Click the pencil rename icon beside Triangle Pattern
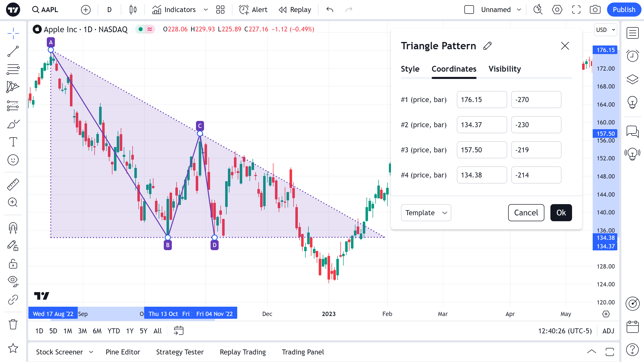This screenshot has height=362, width=644. pyautogui.click(x=487, y=46)
